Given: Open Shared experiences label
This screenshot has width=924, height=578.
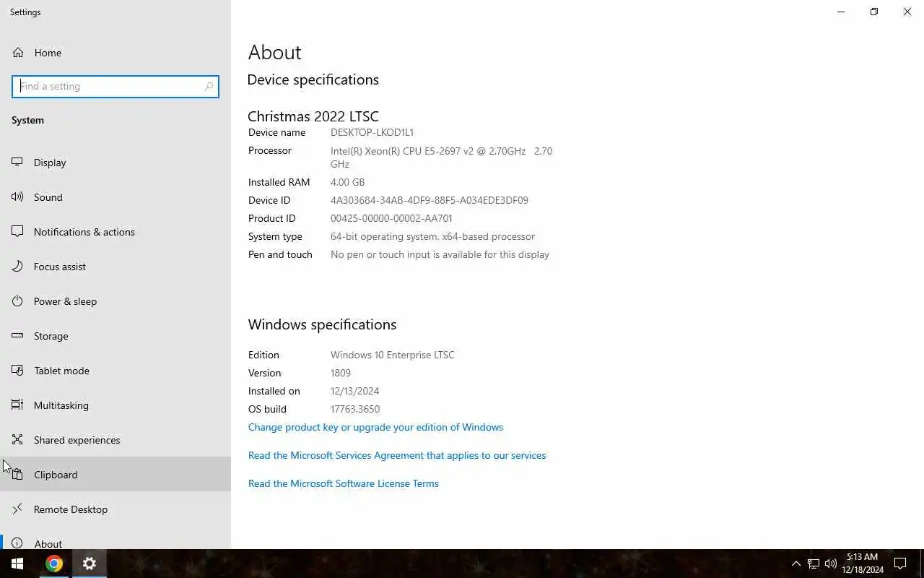Looking at the screenshot, I should 77,440.
